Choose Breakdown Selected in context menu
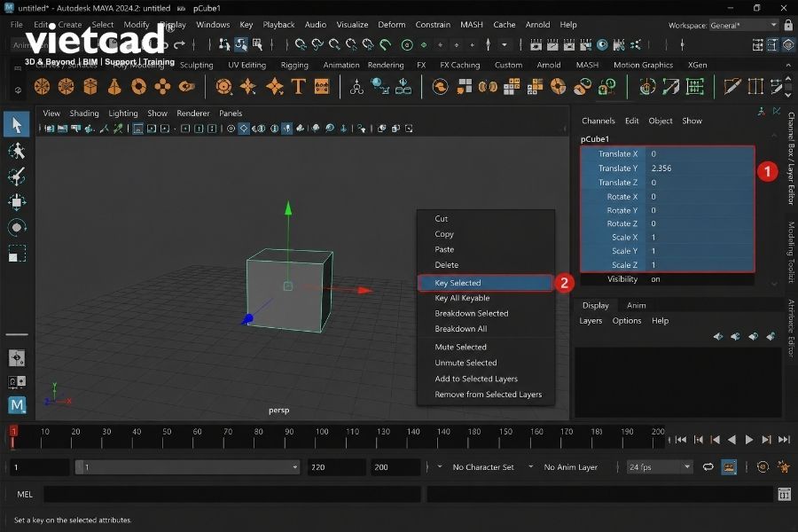Screen dimensions: 798x532 (472, 313)
